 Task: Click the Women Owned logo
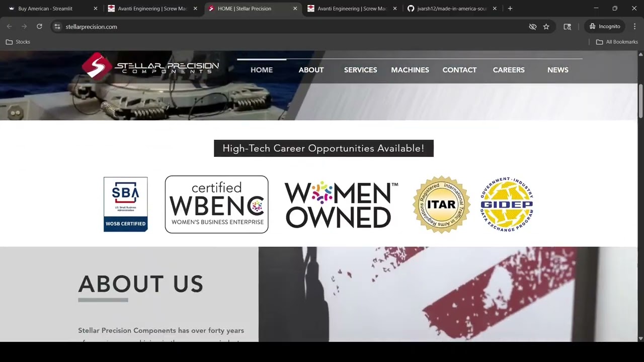pyautogui.click(x=341, y=204)
